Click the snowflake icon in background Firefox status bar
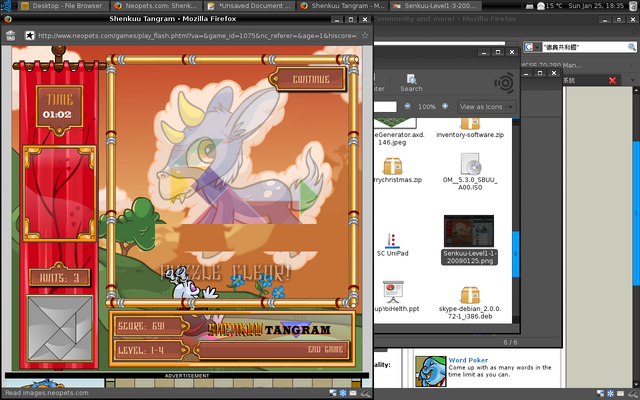Image resolution: width=640 pixels, height=400 pixels. point(610,393)
